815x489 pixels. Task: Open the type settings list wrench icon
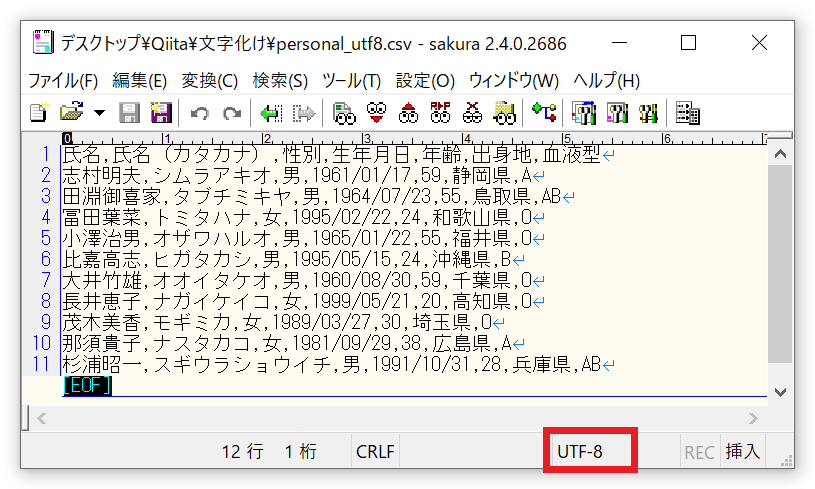(x=584, y=113)
